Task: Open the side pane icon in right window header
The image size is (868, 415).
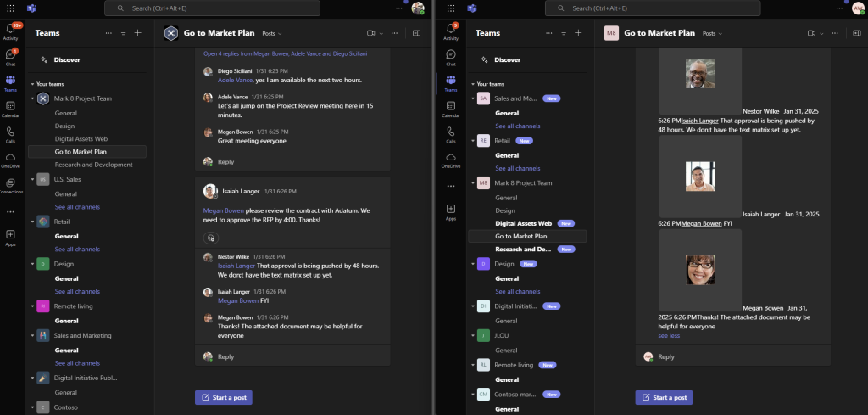Action: (857, 33)
